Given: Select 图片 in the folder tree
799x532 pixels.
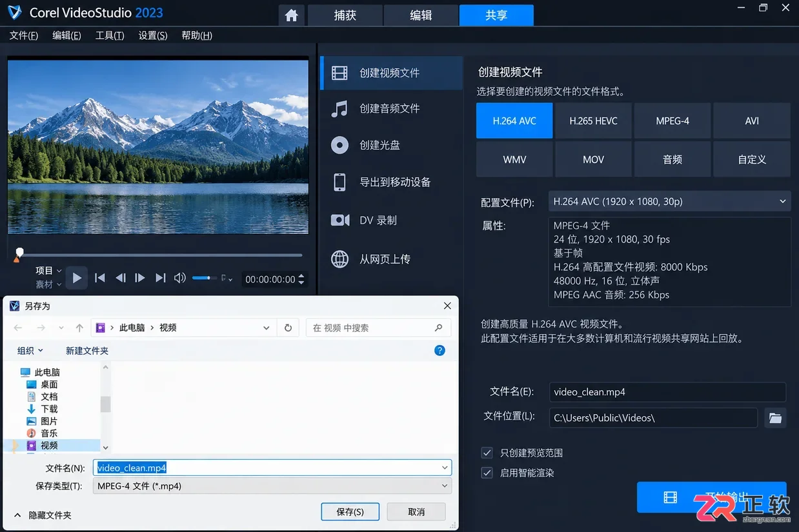Looking at the screenshot, I should point(43,421).
